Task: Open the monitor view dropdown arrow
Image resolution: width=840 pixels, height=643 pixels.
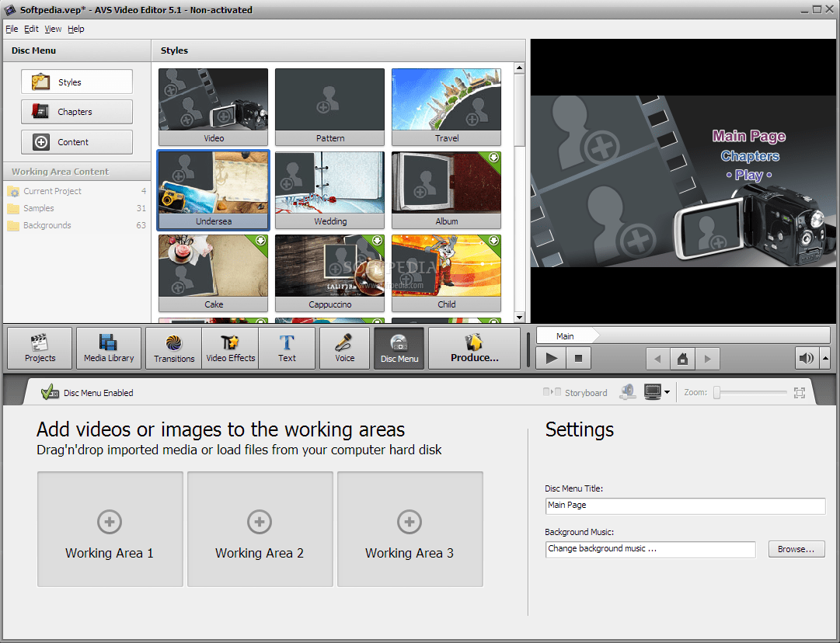Action: (x=667, y=392)
